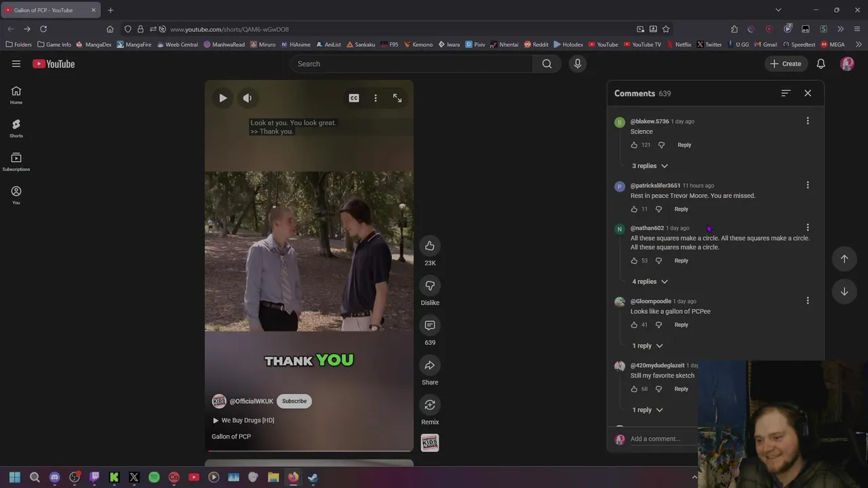868x488 pixels.
Task: Open Steam from the taskbar
Action: tap(313, 478)
